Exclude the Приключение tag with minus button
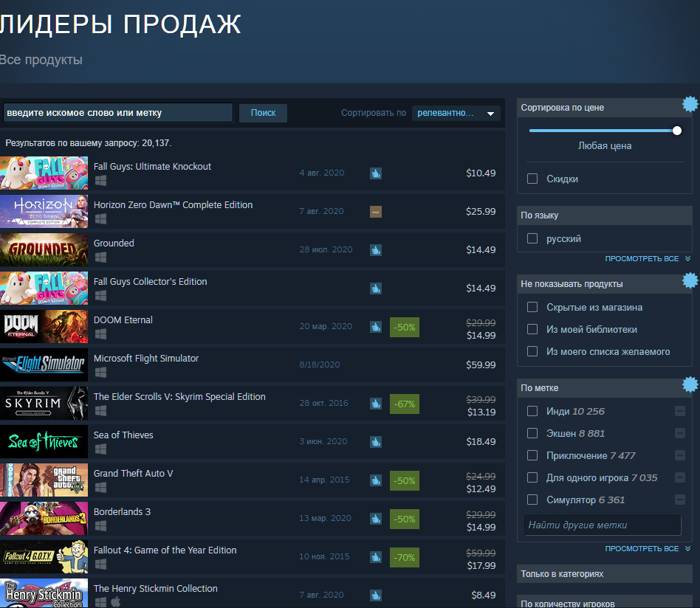This screenshot has height=608, width=700. click(x=680, y=455)
